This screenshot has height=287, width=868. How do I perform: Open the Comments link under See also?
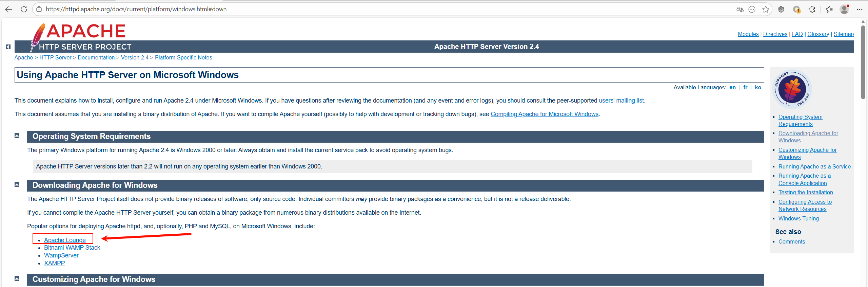pos(791,241)
